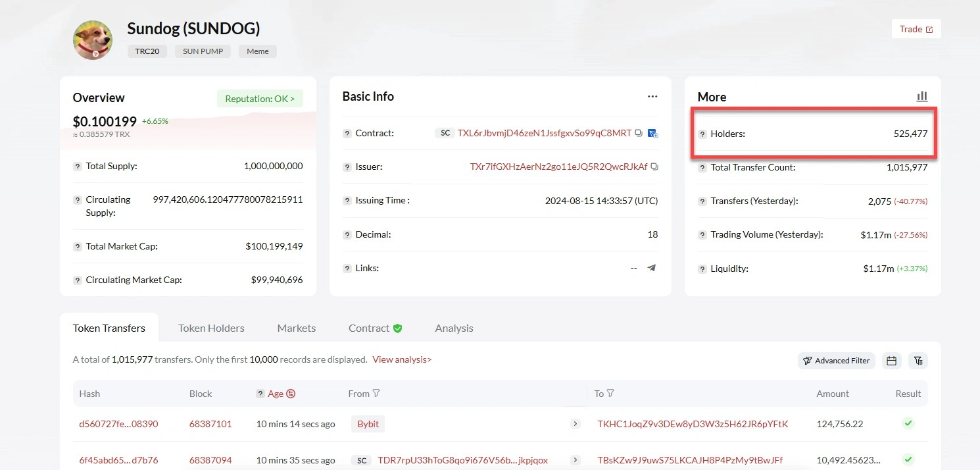The image size is (980, 470).
Task: Switch to the Token Holders tab
Action: point(211,328)
